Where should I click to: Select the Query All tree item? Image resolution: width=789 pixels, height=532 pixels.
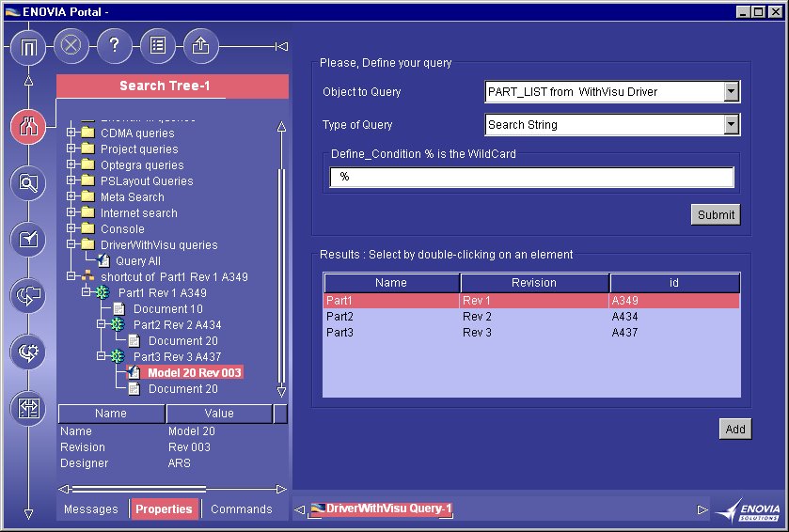[x=138, y=261]
